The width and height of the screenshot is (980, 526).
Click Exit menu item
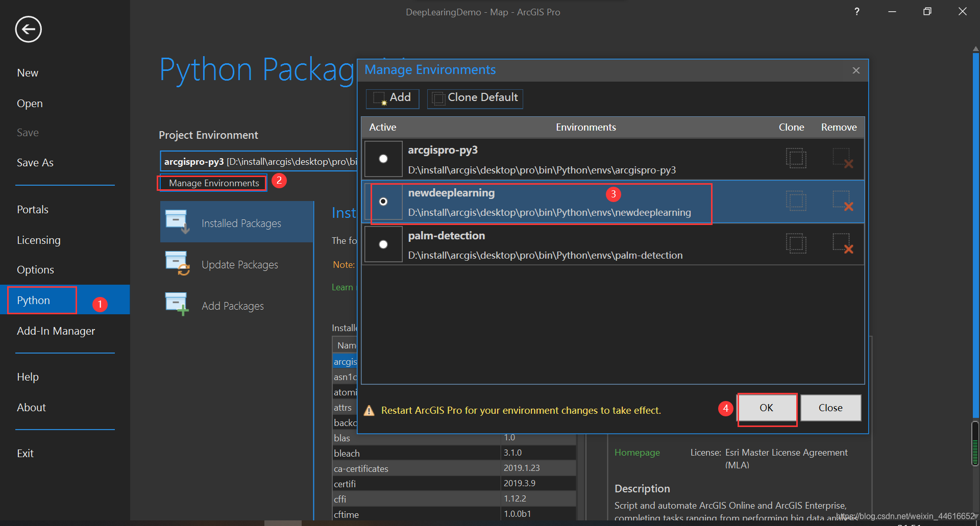25,454
